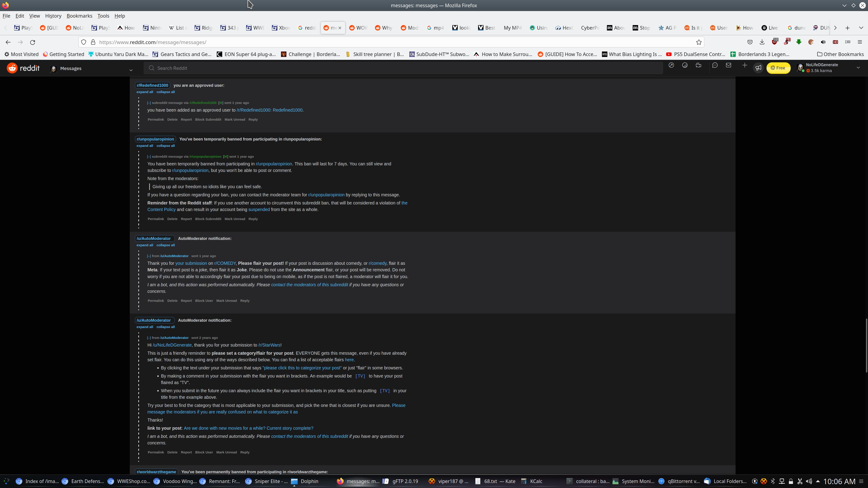The height and width of the screenshot is (488, 868).
Task: Open the History menu
Action: [53, 16]
